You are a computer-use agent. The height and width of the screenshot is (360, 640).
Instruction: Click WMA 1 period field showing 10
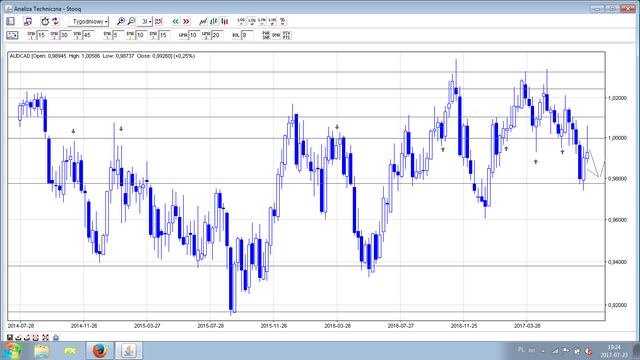point(195,36)
